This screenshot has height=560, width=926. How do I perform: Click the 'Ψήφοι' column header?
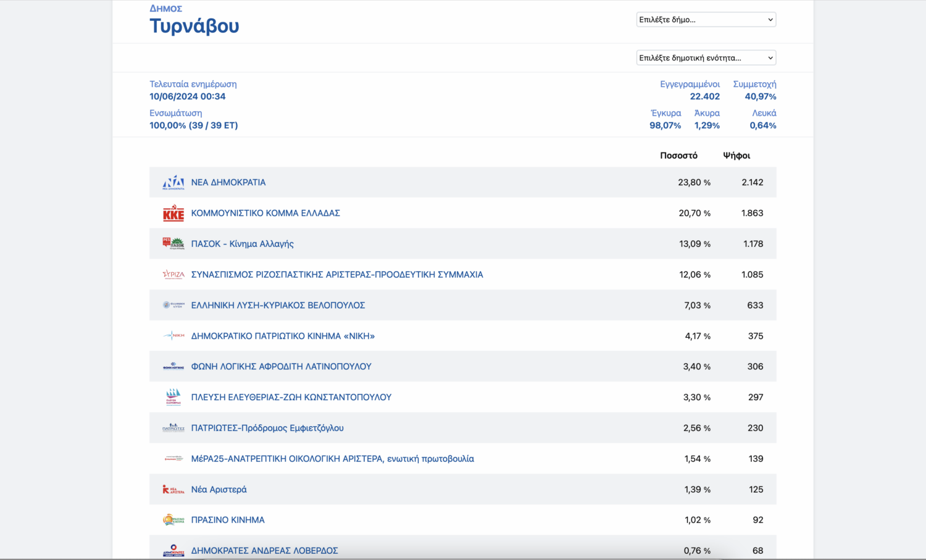coord(736,156)
